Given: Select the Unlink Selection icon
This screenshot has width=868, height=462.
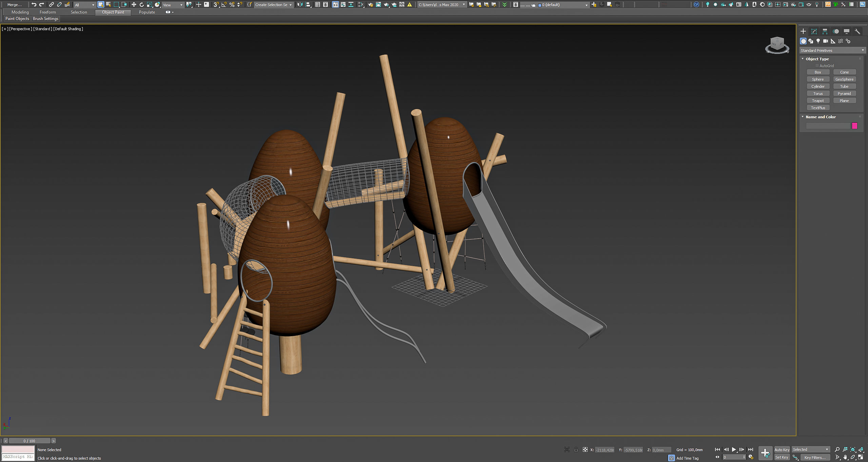Looking at the screenshot, I should [x=59, y=4].
